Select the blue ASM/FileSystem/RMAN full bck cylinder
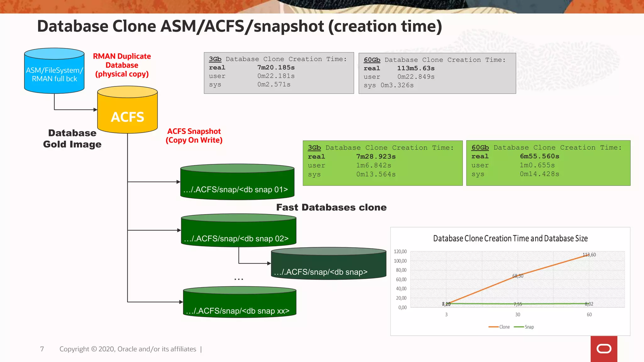644x362 pixels. point(54,71)
